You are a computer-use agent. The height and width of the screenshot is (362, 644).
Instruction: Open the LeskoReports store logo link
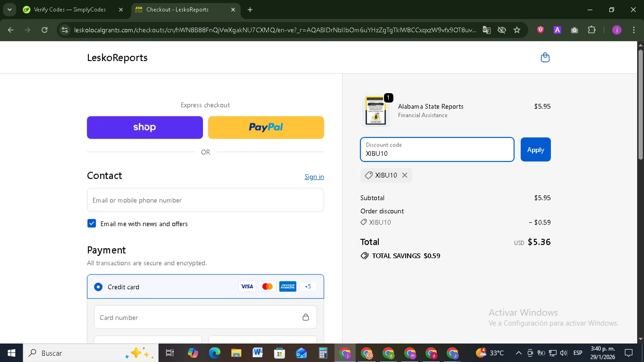click(x=117, y=58)
